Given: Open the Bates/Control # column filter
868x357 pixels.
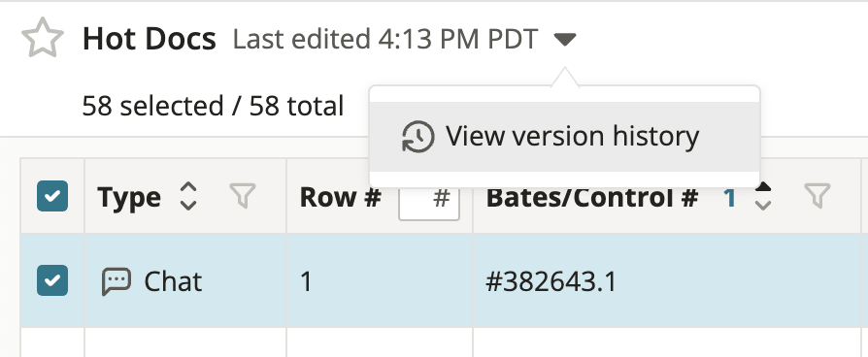Looking at the screenshot, I should click(818, 196).
